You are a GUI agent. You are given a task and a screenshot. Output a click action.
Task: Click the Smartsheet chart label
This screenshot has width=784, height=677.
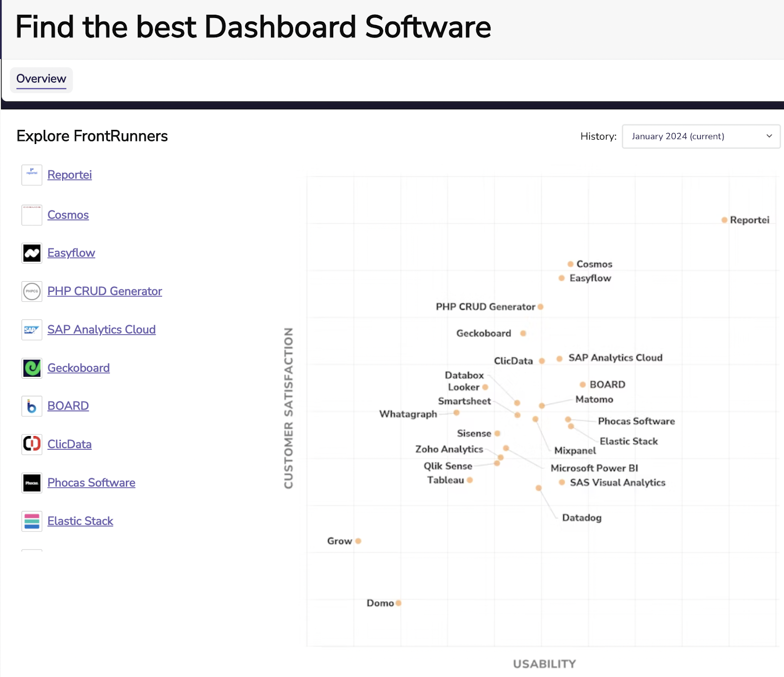465,401
